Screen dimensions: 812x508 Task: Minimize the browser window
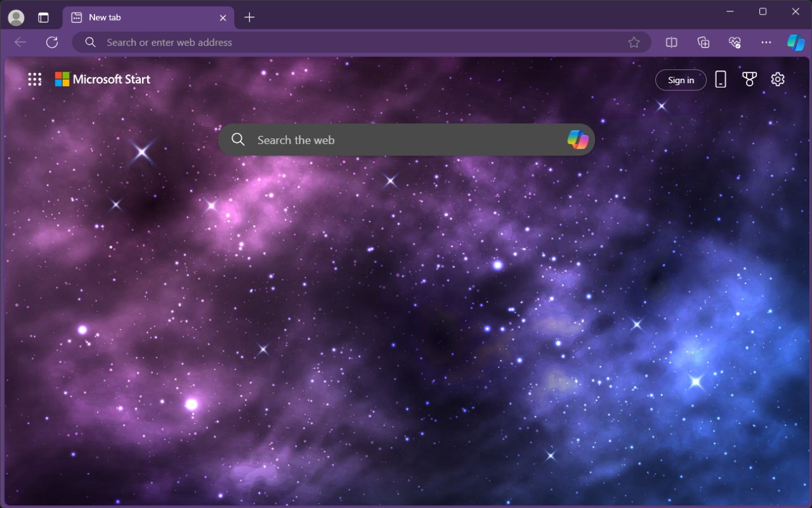(730, 11)
